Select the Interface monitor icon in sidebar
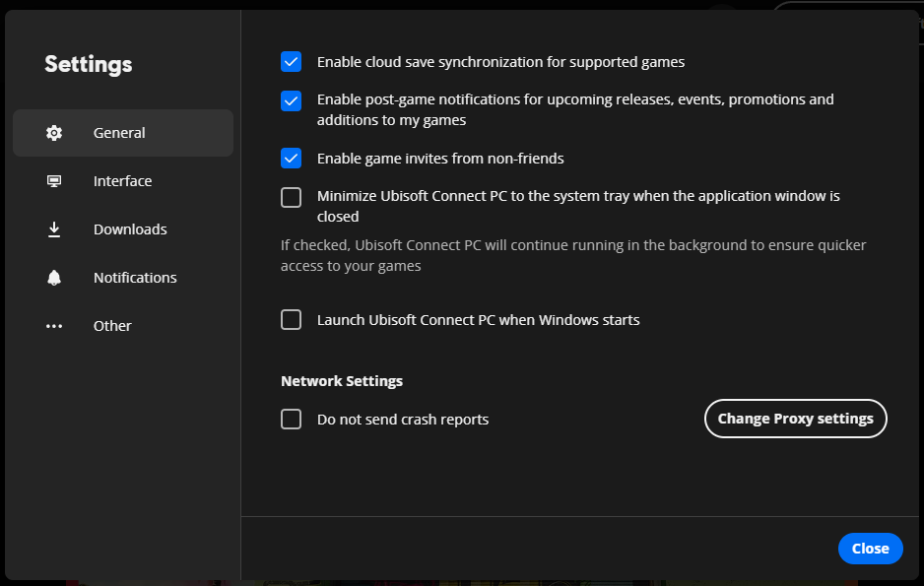This screenshot has height=586, width=924. 54,180
